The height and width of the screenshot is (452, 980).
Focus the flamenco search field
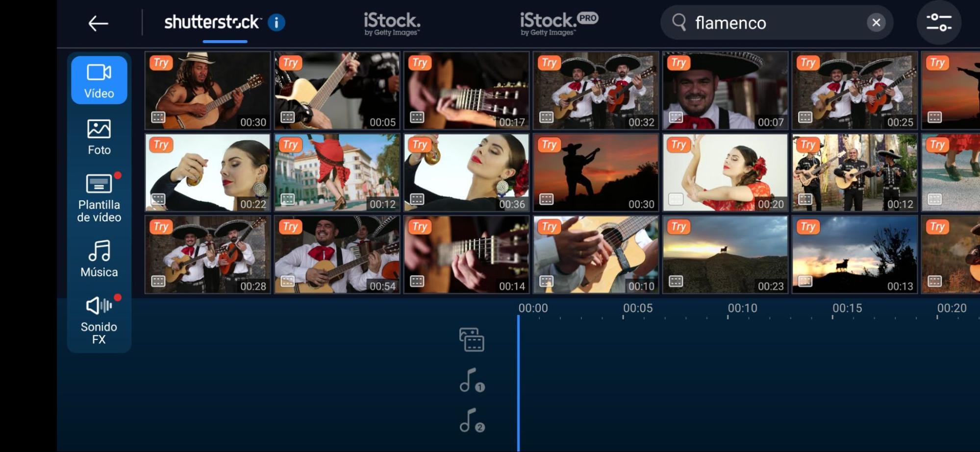coord(777,23)
